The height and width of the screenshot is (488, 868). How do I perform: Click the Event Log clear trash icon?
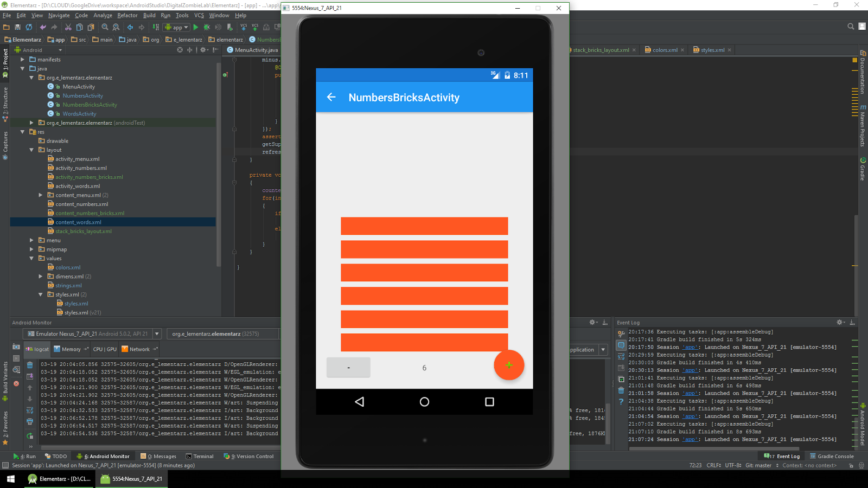pyautogui.click(x=621, y=390)
